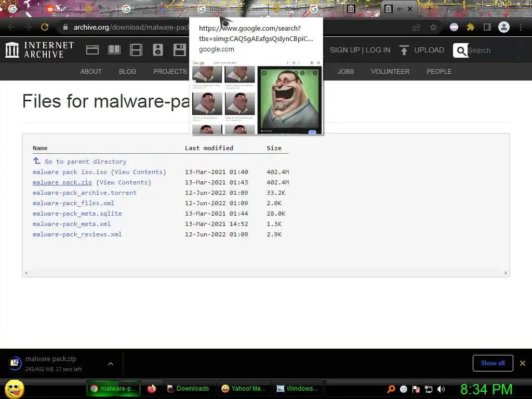Screen dimensions: 532x399
Task: View site information padlock icon
Action: point(65,27)
